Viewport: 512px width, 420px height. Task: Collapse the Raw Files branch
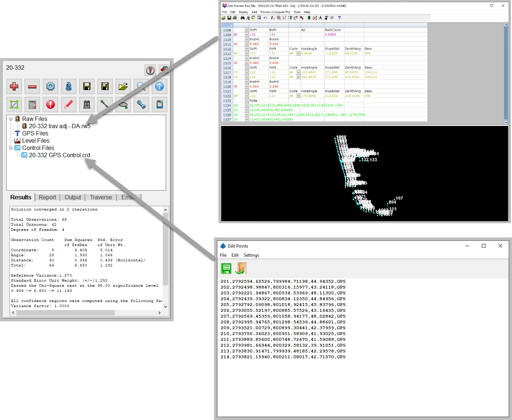pos(11,119)
